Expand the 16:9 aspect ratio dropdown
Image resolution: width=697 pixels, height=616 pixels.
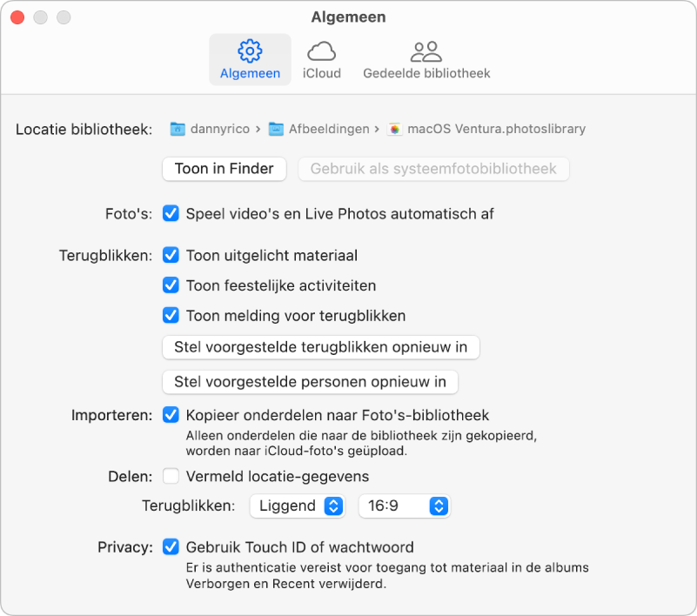click(x=404, y=506)
